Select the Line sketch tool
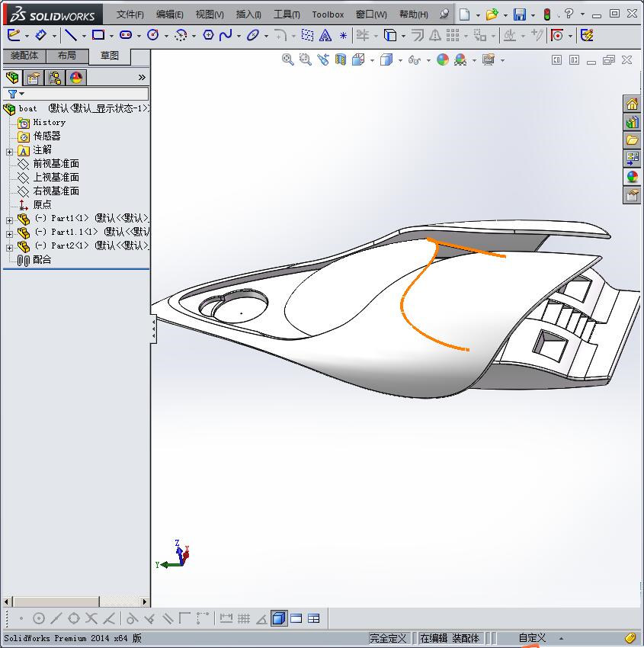 coord(70,34)
